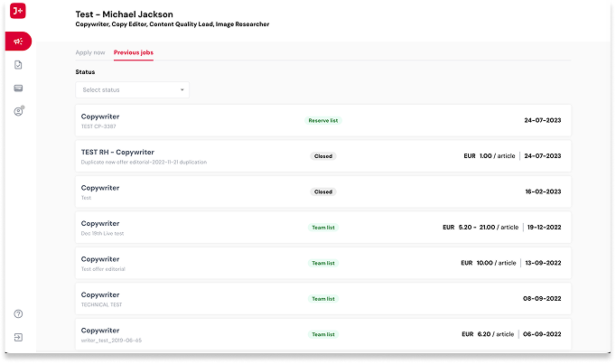Click Closed badge on TEST RH - Copywriter row
The image size is (616, 364).
pos(323,156)
